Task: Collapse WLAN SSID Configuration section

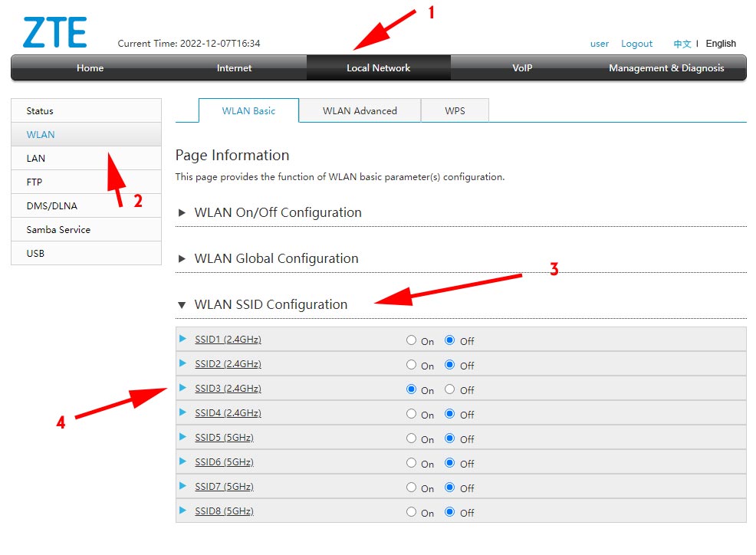Action: 271,304
